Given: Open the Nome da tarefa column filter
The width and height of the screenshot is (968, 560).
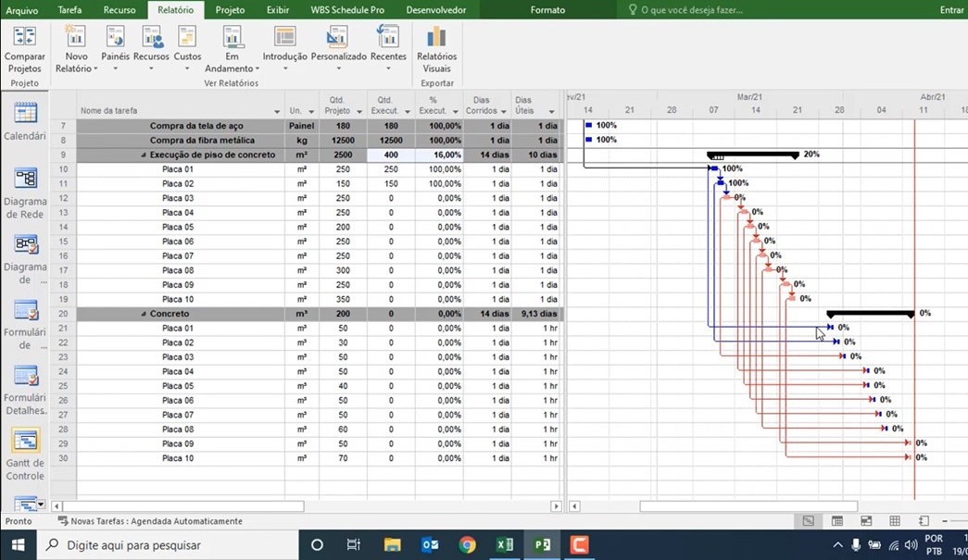Looking at the screenshot, I should pos(277,112).
